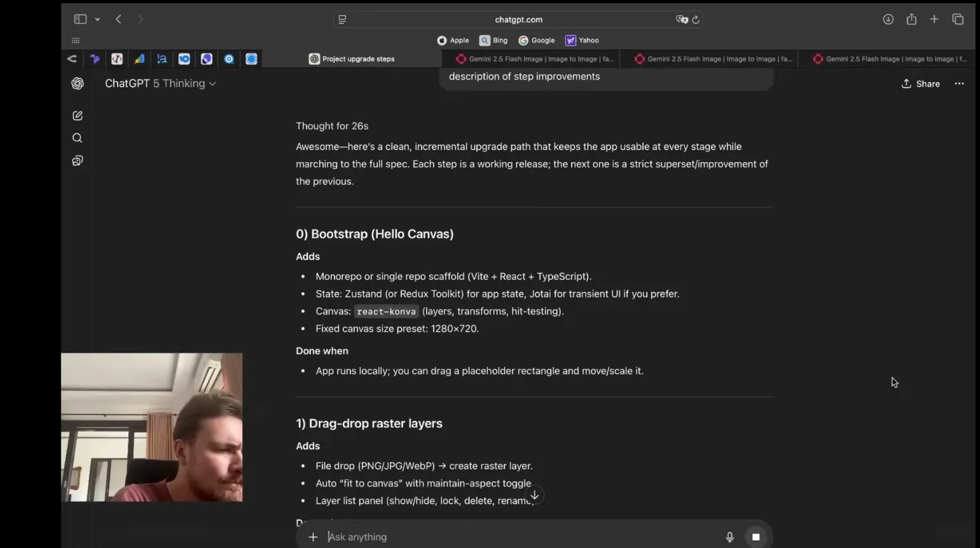The width and height of the screenshot is (980, 548).
Task: Expand the ChatGPT 5 Thinking model dropdown
Action: pos(160,83)
